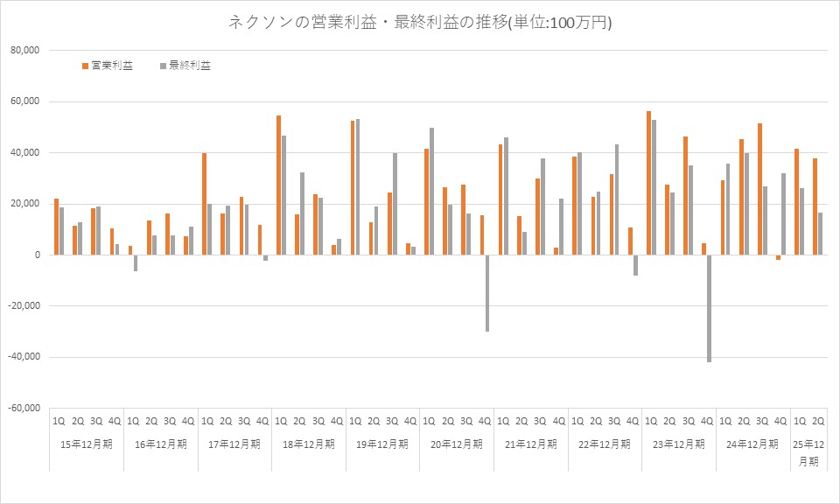
Task: Click the chart title ネクソンの営業利益・最終利益の推移
Action: [420, 24]
